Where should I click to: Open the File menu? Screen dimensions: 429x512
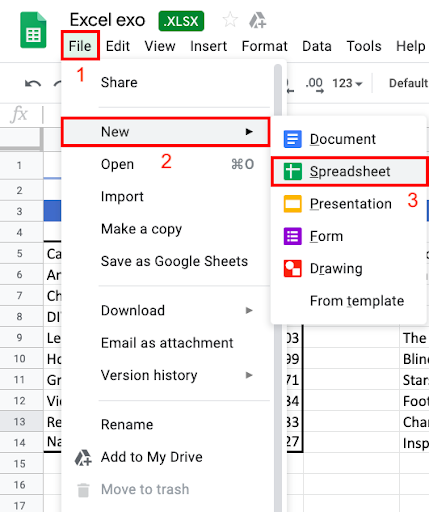[x=80, y=46]
